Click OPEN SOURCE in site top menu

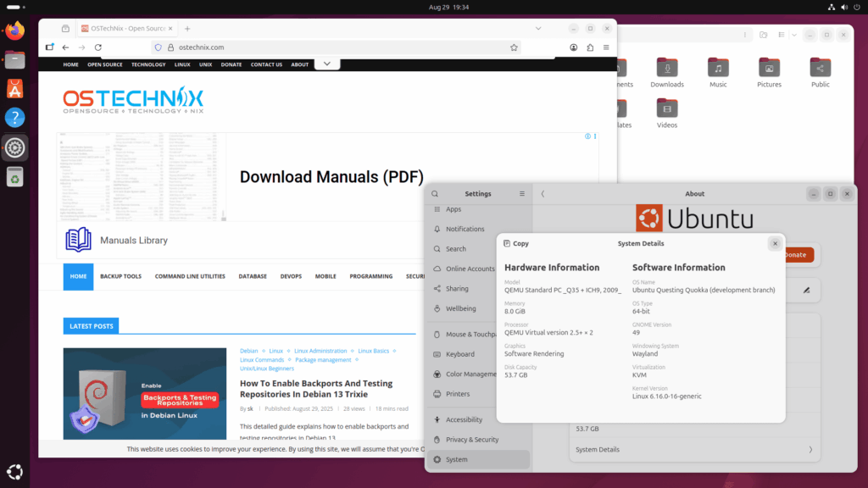[104, 64]
